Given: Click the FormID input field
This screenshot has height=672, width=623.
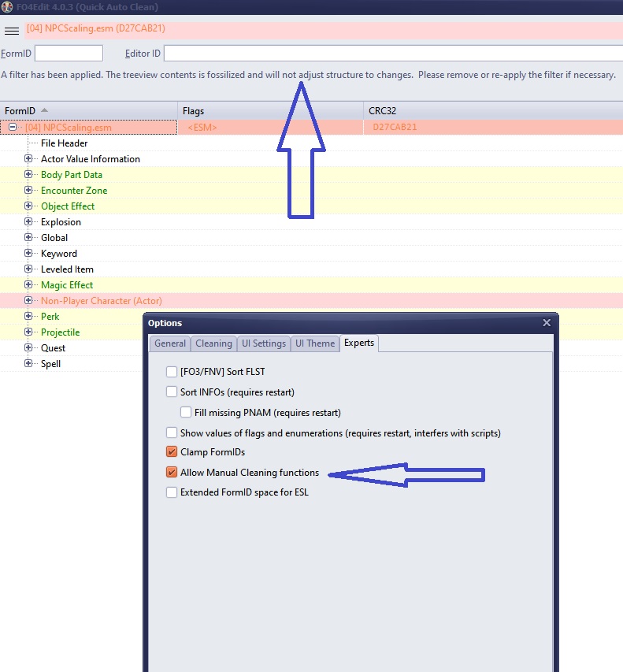Looking at the screenshot, I should pyautogui.click(x=69, y=54).
